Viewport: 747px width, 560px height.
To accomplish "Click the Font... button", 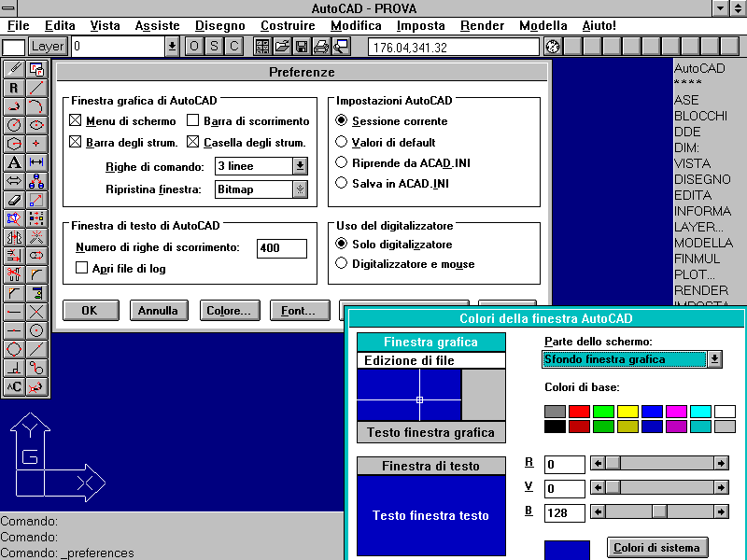I will [x=299, y=311].
